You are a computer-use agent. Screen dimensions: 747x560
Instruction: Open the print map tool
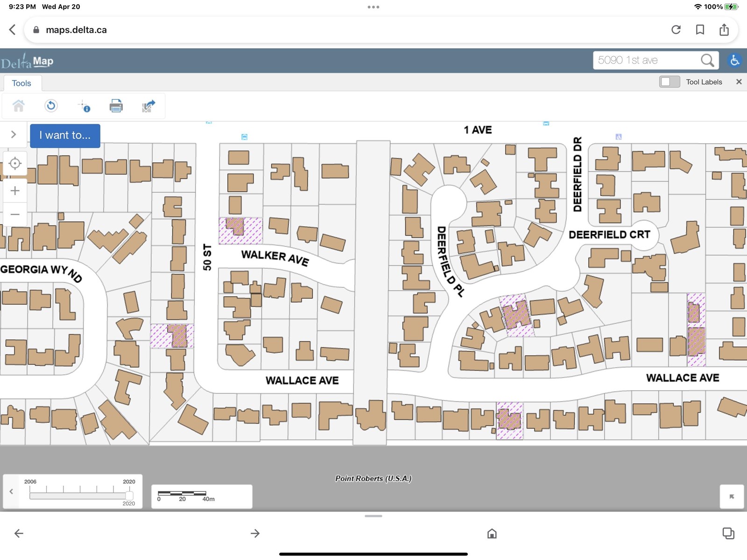[x=116, y=106]
